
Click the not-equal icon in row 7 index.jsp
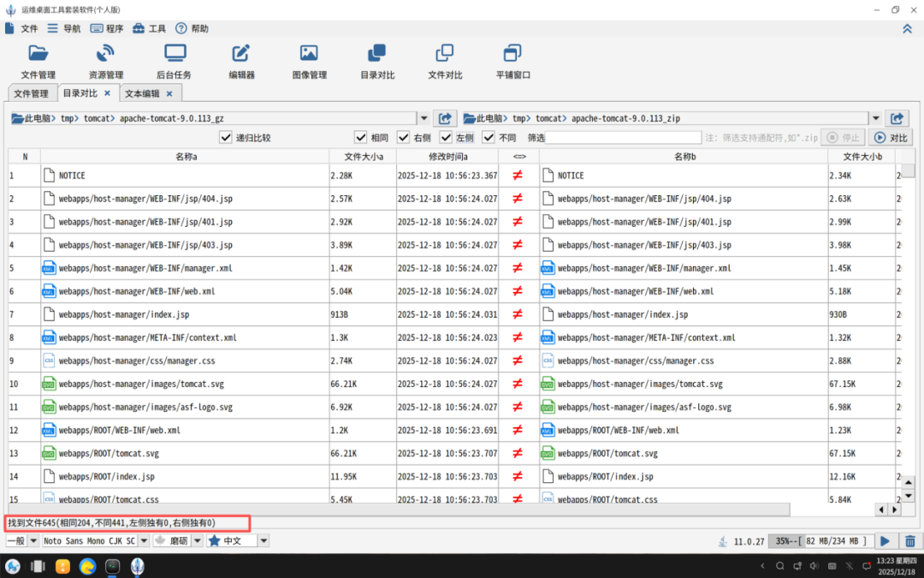click(518, 314)
